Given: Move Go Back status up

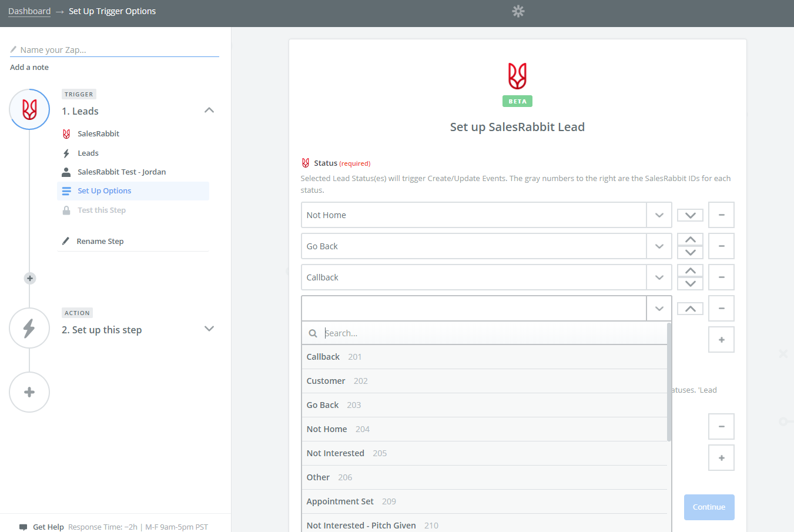Looking at the screenshot, I should [690, 239].
